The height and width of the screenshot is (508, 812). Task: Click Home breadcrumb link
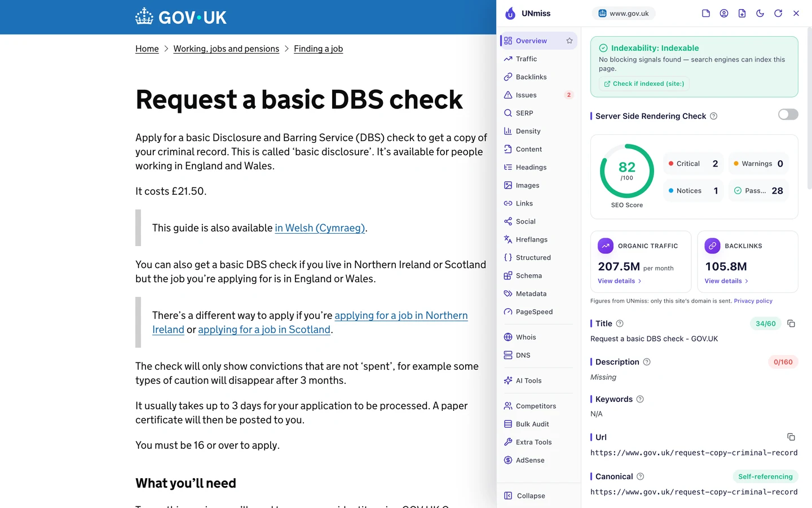[147, 49]
